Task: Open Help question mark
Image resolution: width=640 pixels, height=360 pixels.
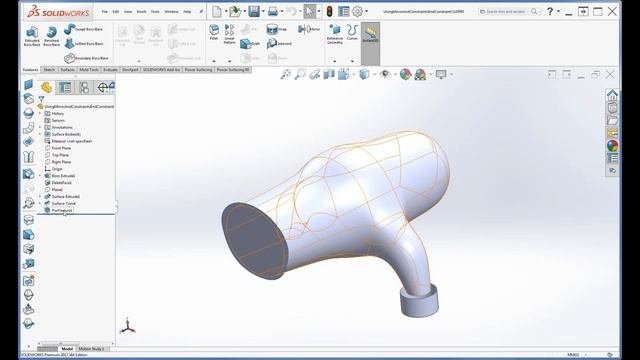Action: coord(550,11)
